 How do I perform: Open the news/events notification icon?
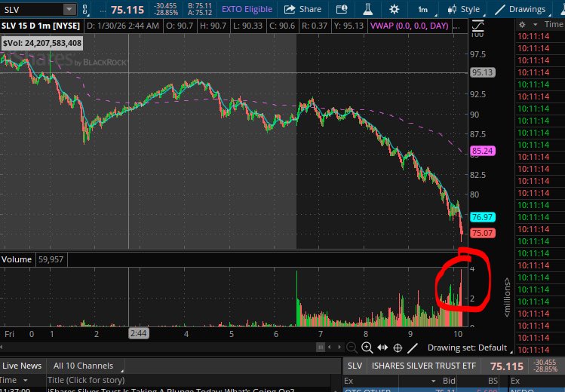pyautogui.click(x=341, y=9)
